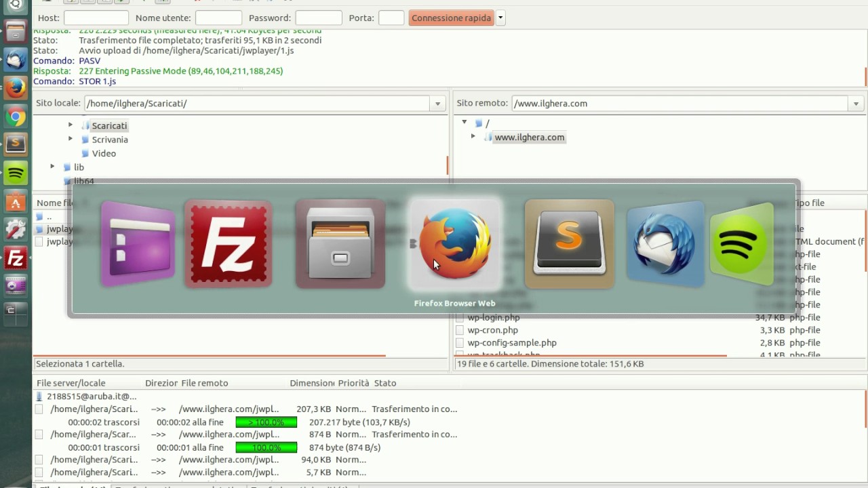Screen dimensions: 868x488
Task: Sort the local list by Nome file column
Action: [x=54, y=203]
